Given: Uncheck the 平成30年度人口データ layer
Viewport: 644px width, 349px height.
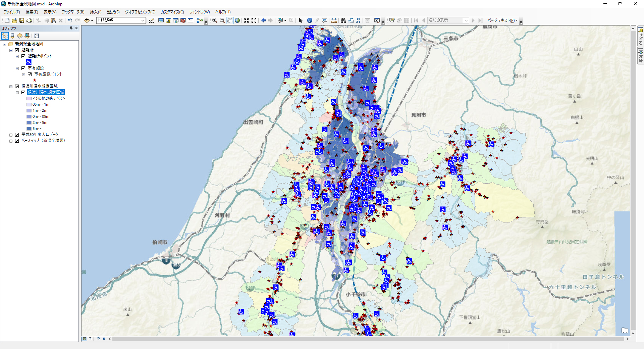Looking at the screenshot, I should pyautogui.click(x=17, y=135).
